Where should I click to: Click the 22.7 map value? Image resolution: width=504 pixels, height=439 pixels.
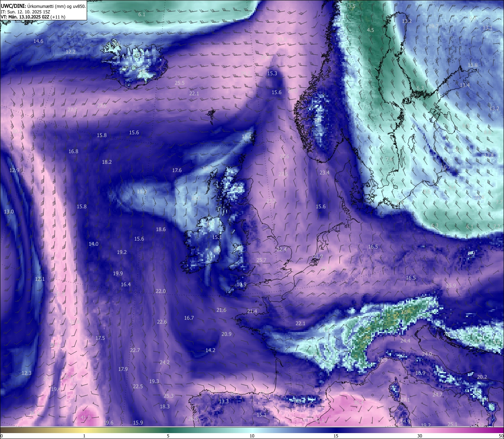[135, 350]
